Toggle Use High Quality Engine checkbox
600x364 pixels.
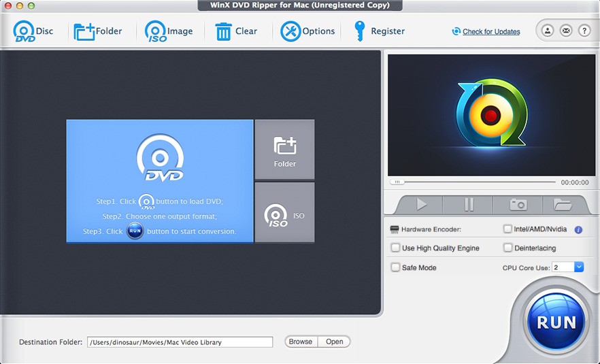395,248
